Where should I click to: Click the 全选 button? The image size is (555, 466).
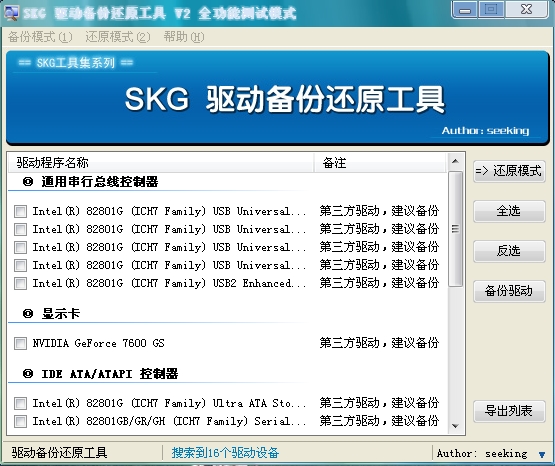(509, 211)
